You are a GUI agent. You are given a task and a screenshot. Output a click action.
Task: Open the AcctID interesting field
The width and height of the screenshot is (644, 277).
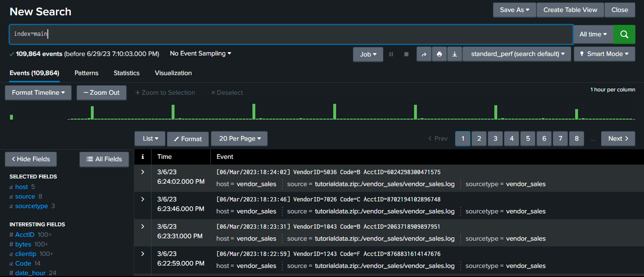pos(24,235)
